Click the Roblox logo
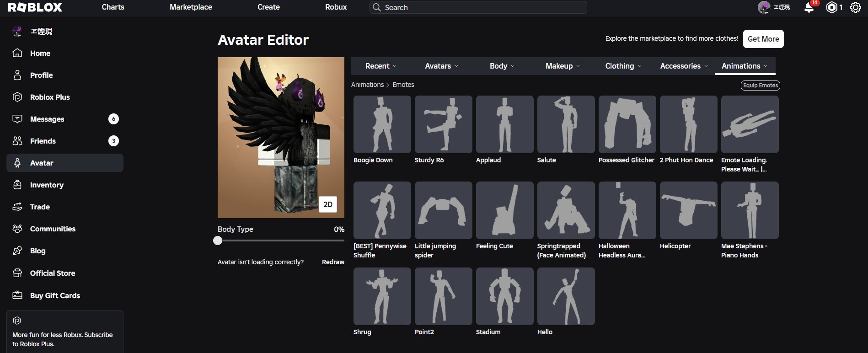The height and width of the screenshot is (353, 868). [35, 7]
